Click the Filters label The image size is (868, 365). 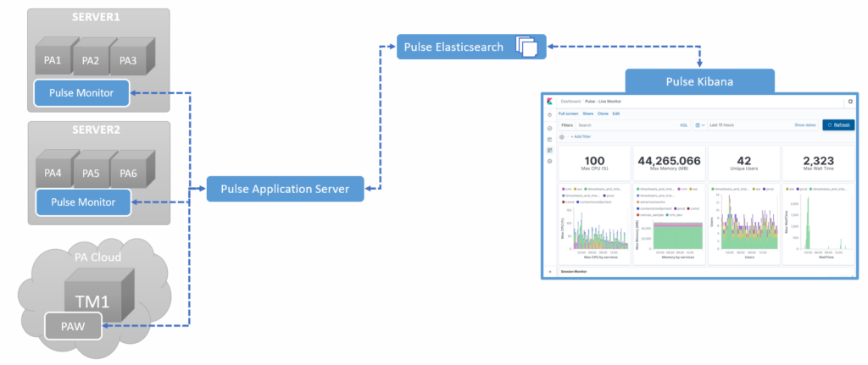567,125
